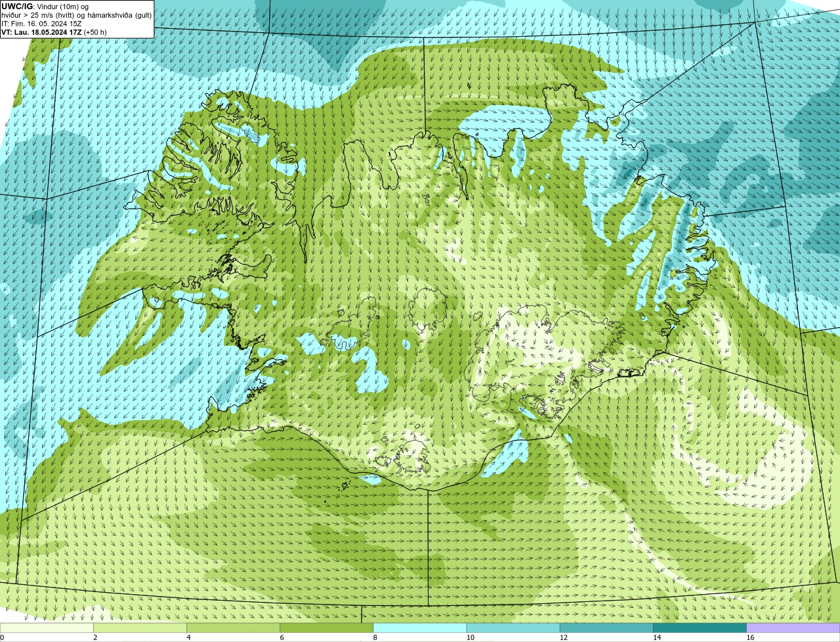Click the '14' scale label
This screenshot has height=642, width=840.
tap(657, 637)
